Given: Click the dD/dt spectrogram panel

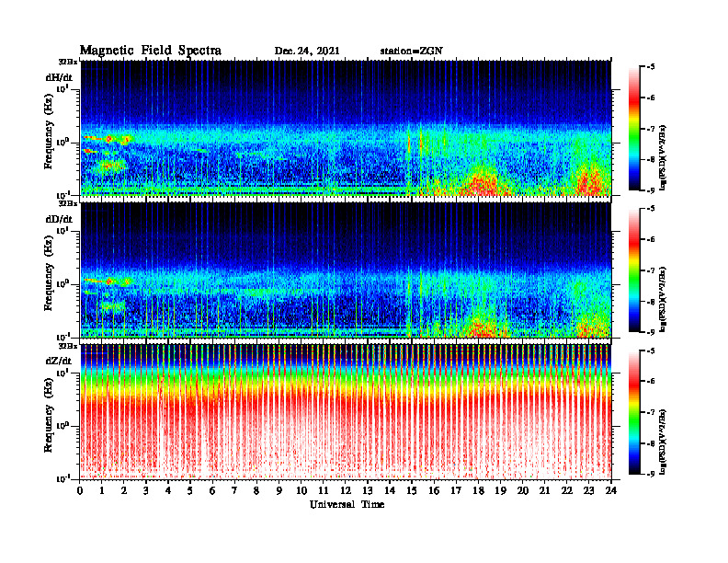Looking at the screenshot, I should tap(346, 270).
